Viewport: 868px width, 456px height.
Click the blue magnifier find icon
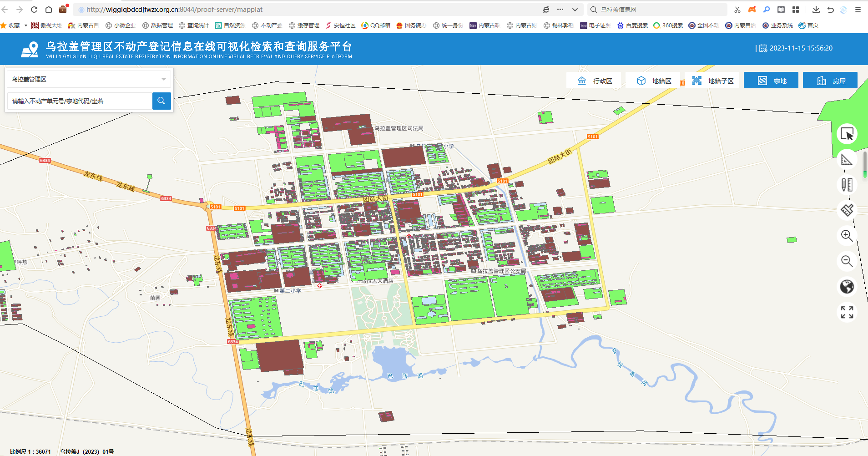(767, 10)
